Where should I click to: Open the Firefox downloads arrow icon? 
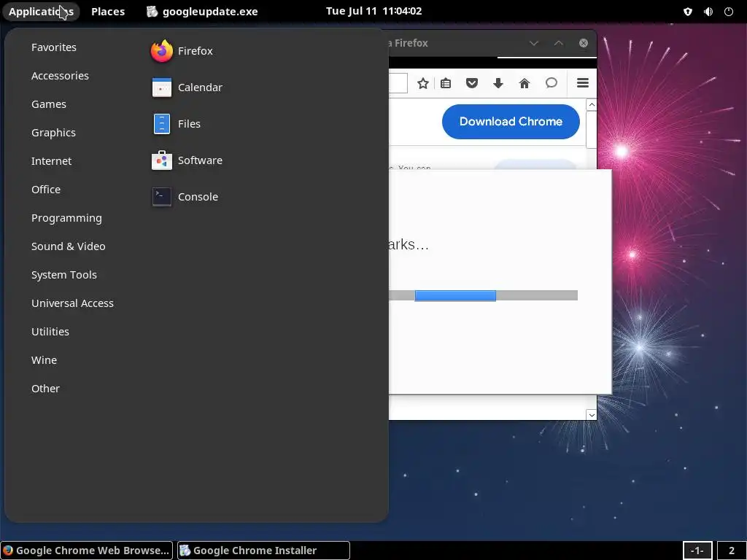tap(498, 84)
